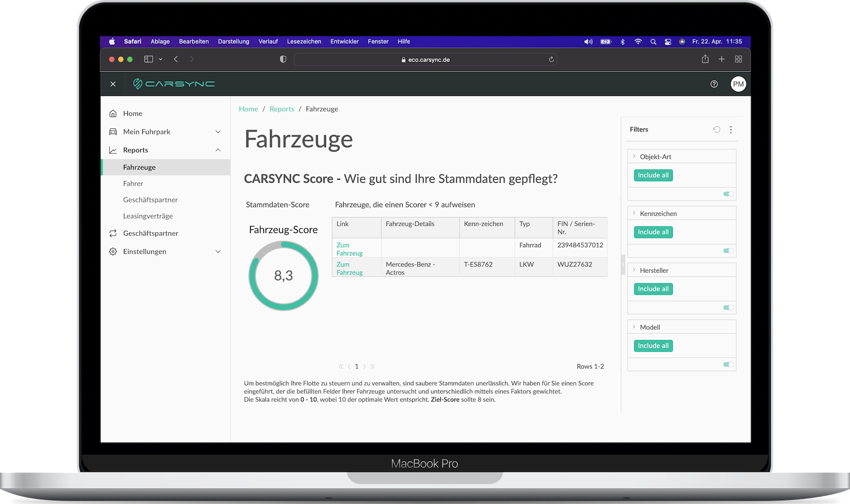The width and height of the screenshot is (850, 504).
Task: Click the CARSYNC logo
Action: click(x=174, y=84)
